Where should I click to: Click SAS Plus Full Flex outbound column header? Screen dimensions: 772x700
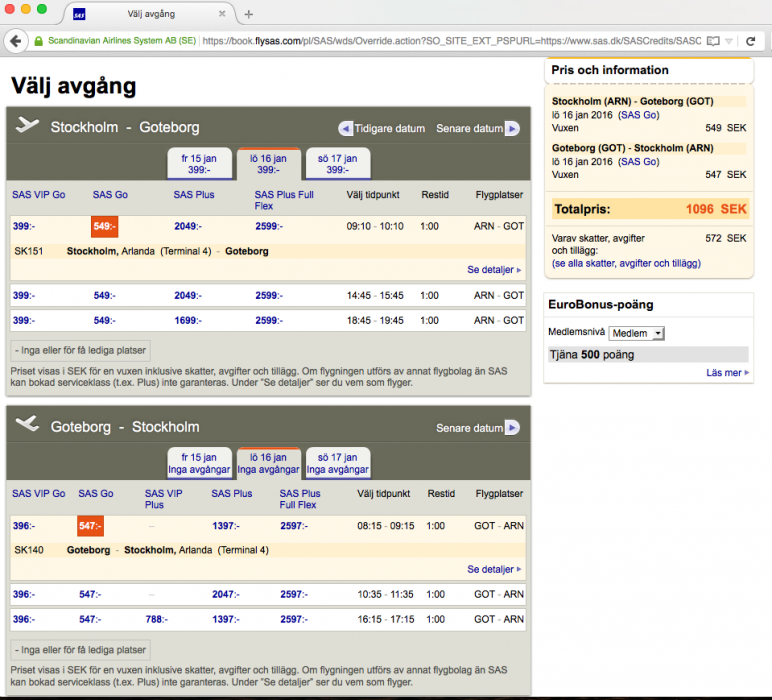pos(284,200)
